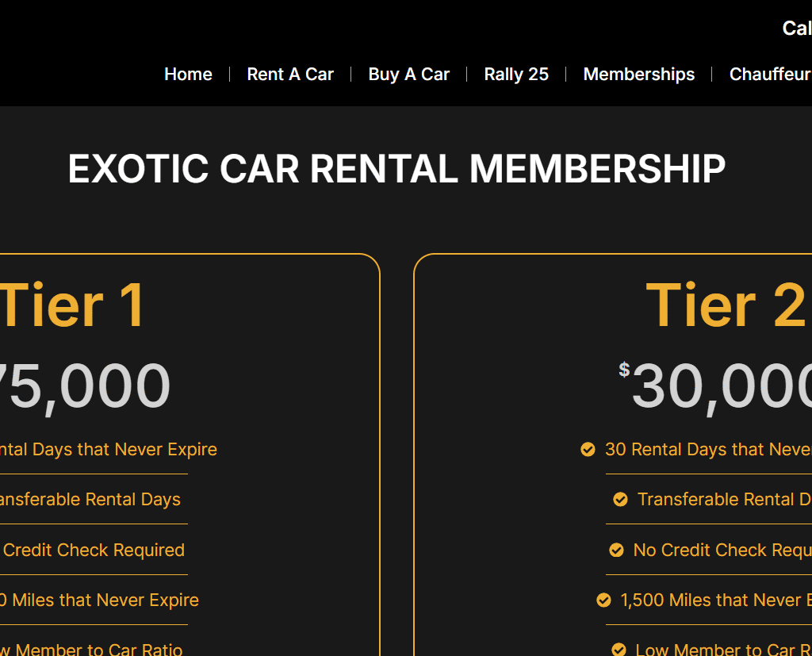Image resolution: width=812 pixels, height=656 pixels.
Task: Click the checkmark icon beside 1,500 Miles
Action: 603,600
